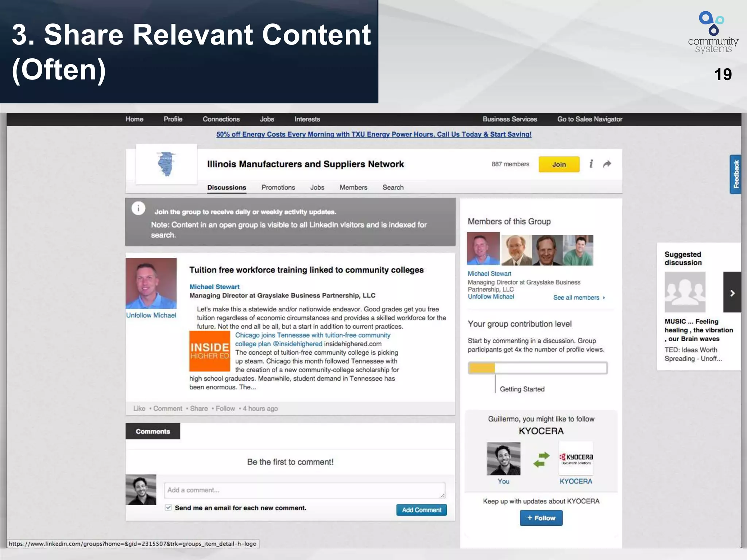Click the Like action under the post

coord(139,409)
